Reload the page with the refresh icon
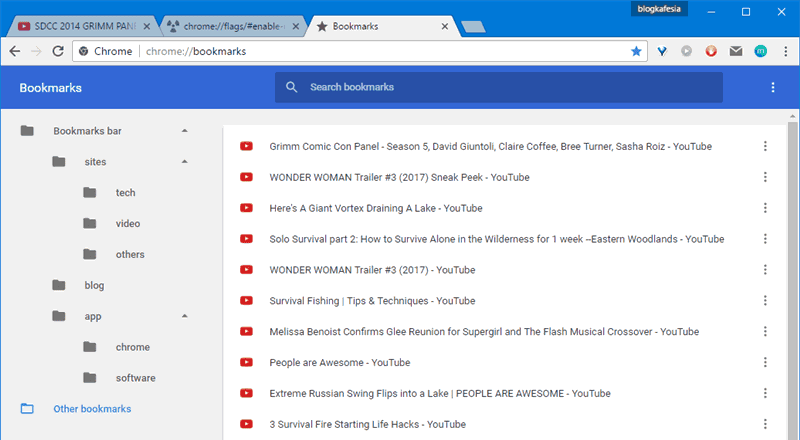 pyautogui.click(x=58, y=51)
